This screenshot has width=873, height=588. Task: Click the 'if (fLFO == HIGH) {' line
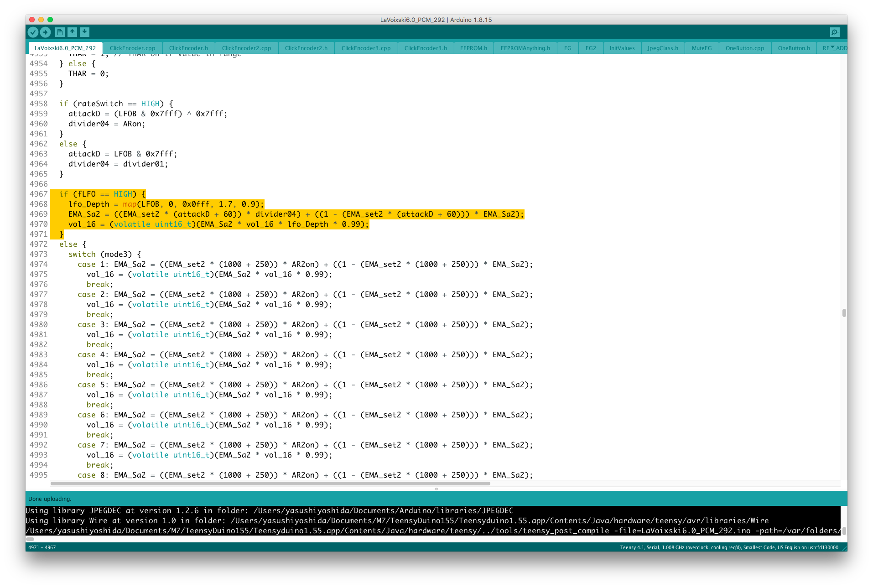[x=102, y=194]
